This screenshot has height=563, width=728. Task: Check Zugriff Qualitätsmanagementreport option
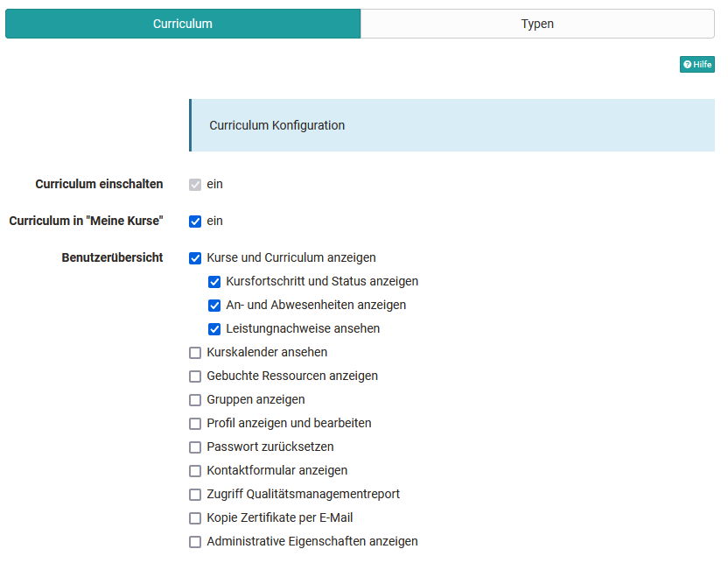tap(195, 495)
